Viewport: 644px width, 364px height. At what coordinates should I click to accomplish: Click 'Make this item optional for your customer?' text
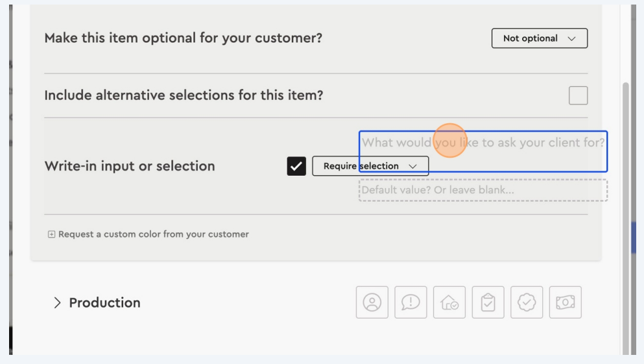pyautogui.click(x=183, y=38)
